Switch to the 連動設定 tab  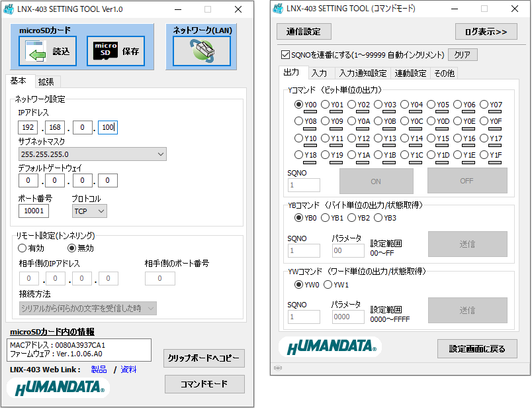pos(410,74)
